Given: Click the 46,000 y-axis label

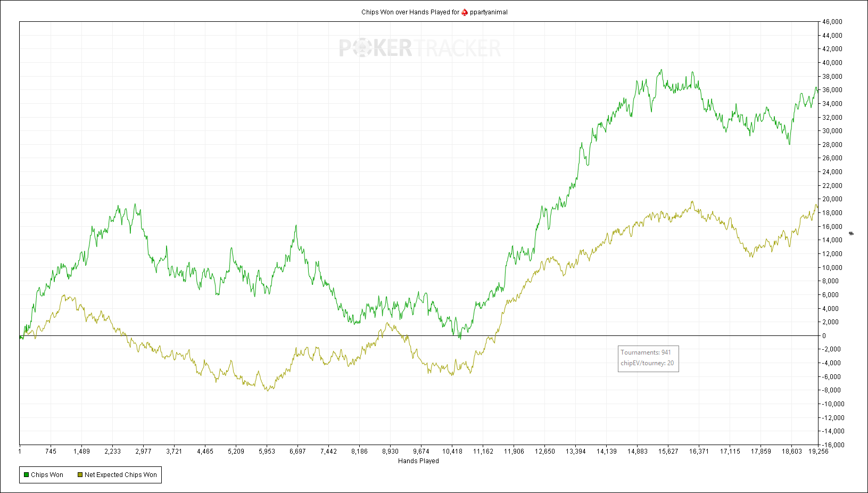Looking at the screenshot, I should pos(832,22).
